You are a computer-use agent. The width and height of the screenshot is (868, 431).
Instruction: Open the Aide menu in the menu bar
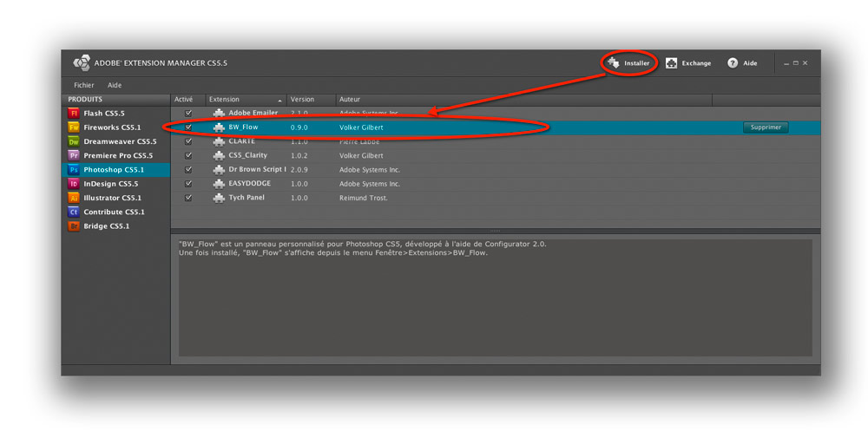115,85
